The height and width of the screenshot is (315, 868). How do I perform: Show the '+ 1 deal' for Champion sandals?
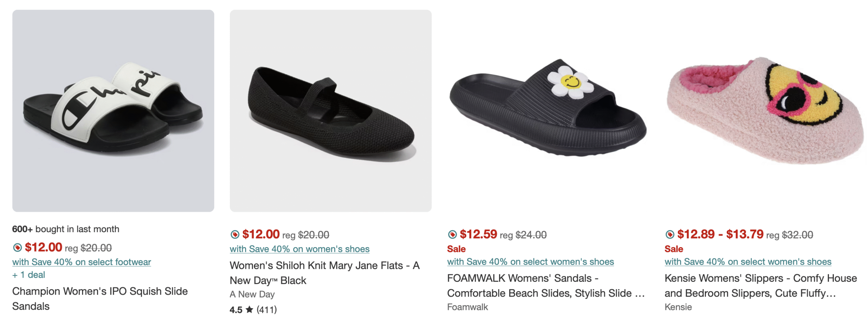click(29, 275)
